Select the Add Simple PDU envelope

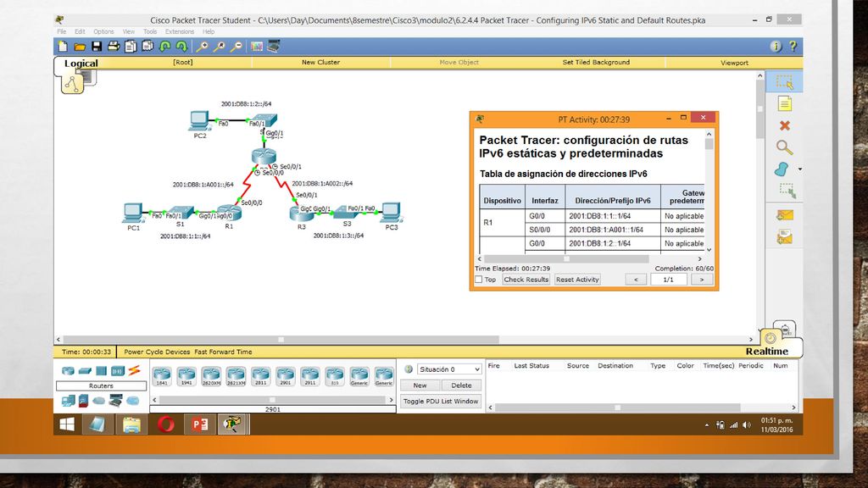pos(784,215)
